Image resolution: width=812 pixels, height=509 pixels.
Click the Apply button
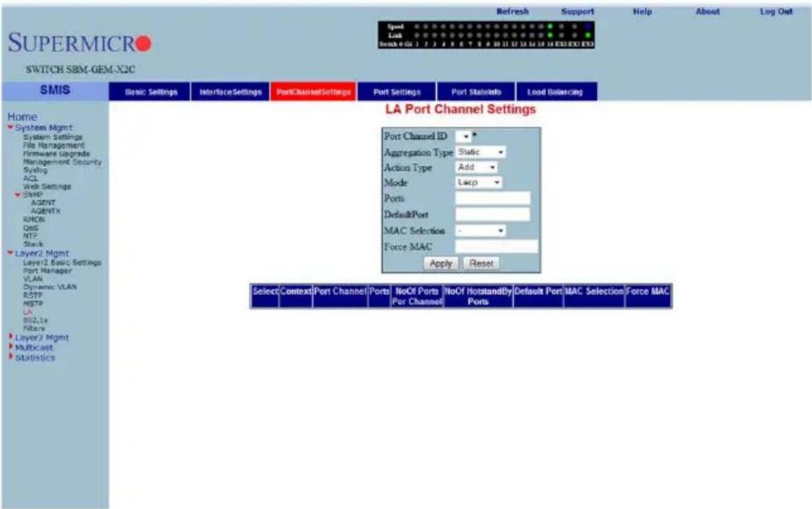point(440,264)
